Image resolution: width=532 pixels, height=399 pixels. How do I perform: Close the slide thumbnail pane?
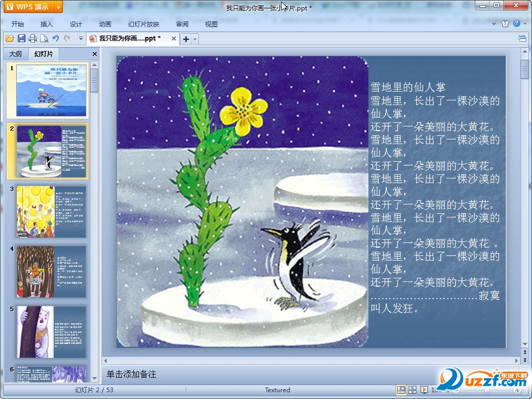point(95,54)
